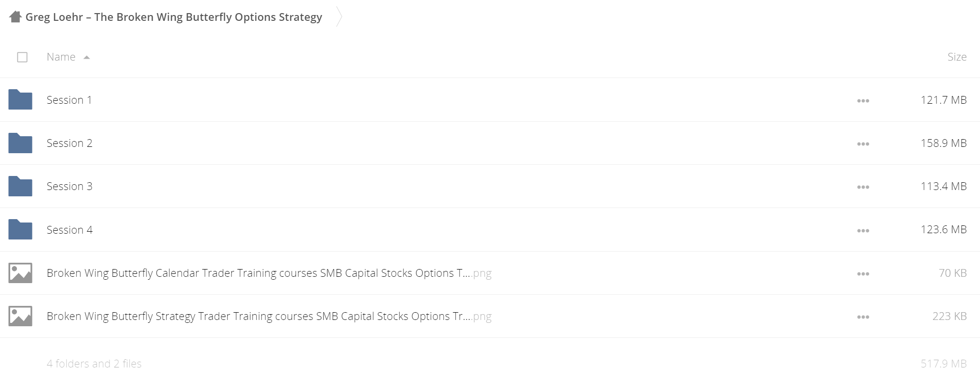Click the home icon in breadcrumb
Screen dimensions: 980x382
[16, 17]
